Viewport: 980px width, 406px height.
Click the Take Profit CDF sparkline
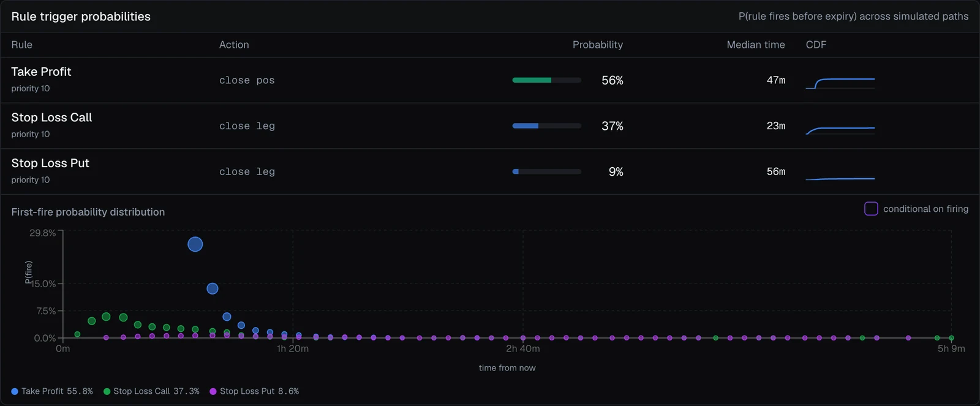[x=840, y=83]
